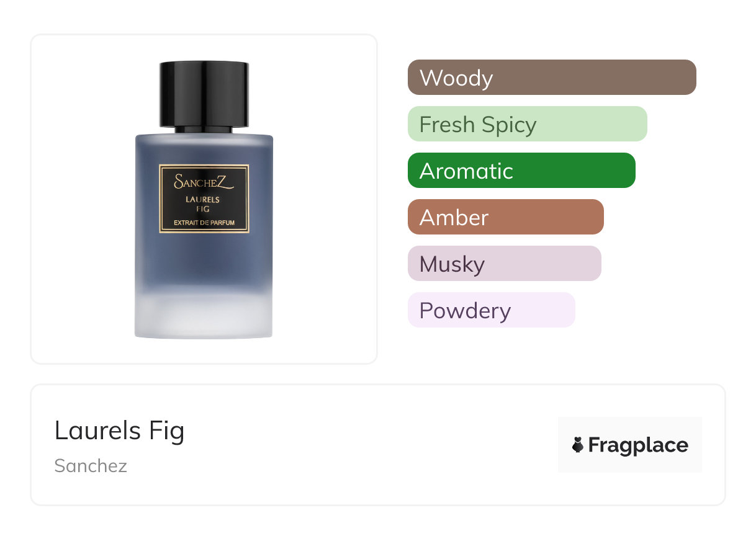Select the Fresh Spicy accord bar
Viewport: 756px width, 536px height.
click(528, 124)
